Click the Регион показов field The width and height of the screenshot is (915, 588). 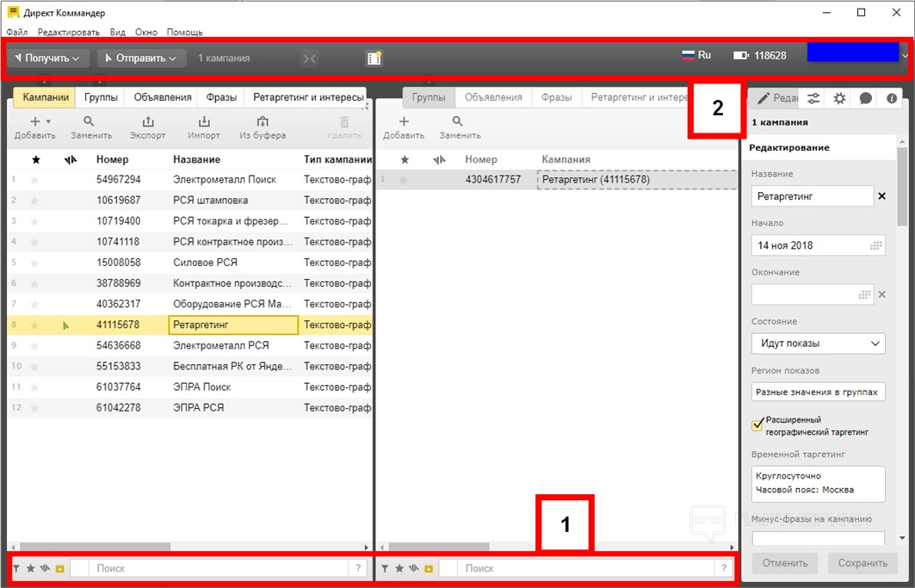point(818,392)
